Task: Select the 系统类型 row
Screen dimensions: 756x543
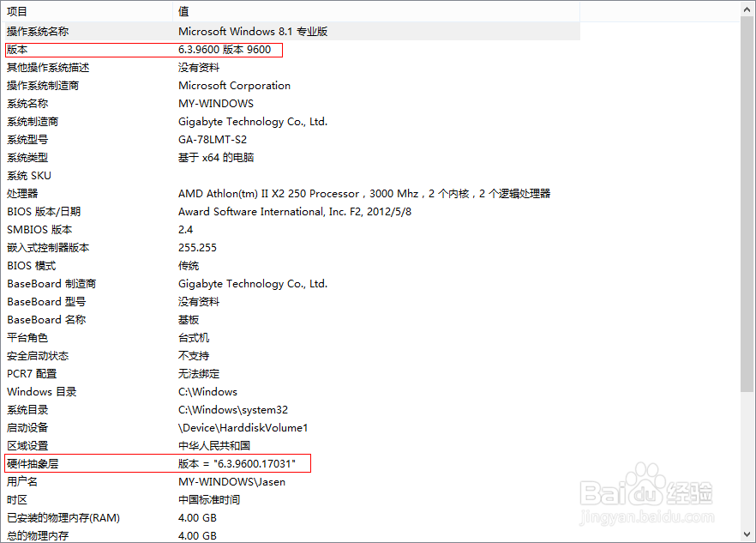Action: [291, 157]
